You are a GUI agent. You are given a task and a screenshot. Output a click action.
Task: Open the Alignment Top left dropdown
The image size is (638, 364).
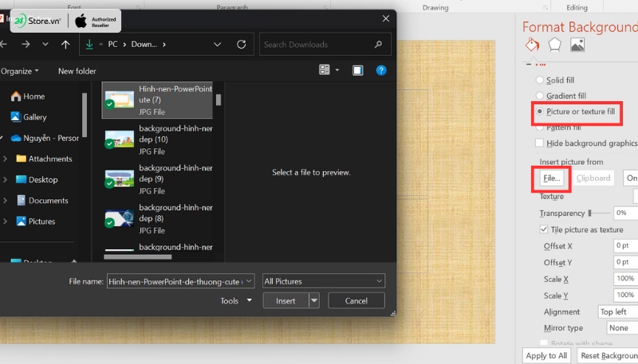point(617,311)
